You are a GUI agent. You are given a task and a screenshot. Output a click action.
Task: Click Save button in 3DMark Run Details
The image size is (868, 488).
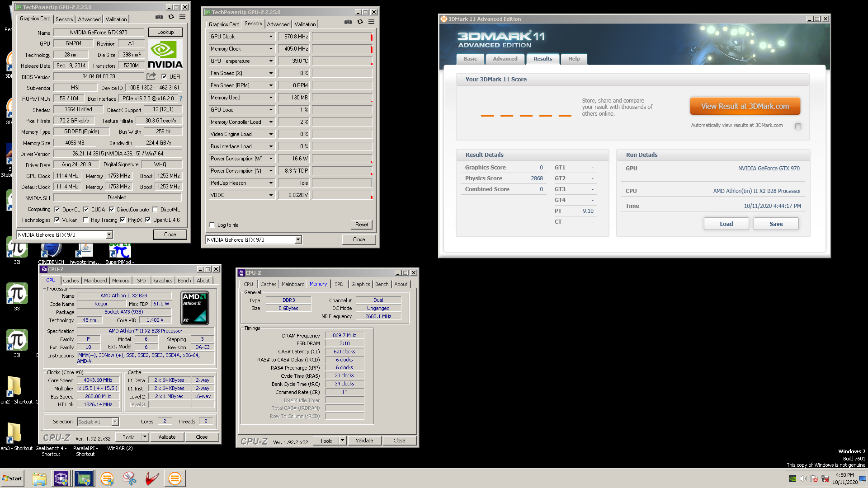click(776, 224)
